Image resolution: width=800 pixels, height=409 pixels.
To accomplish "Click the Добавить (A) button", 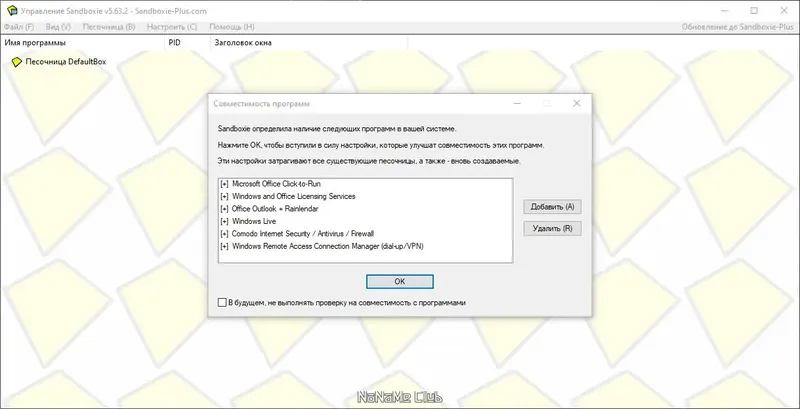I will (553, 207).
